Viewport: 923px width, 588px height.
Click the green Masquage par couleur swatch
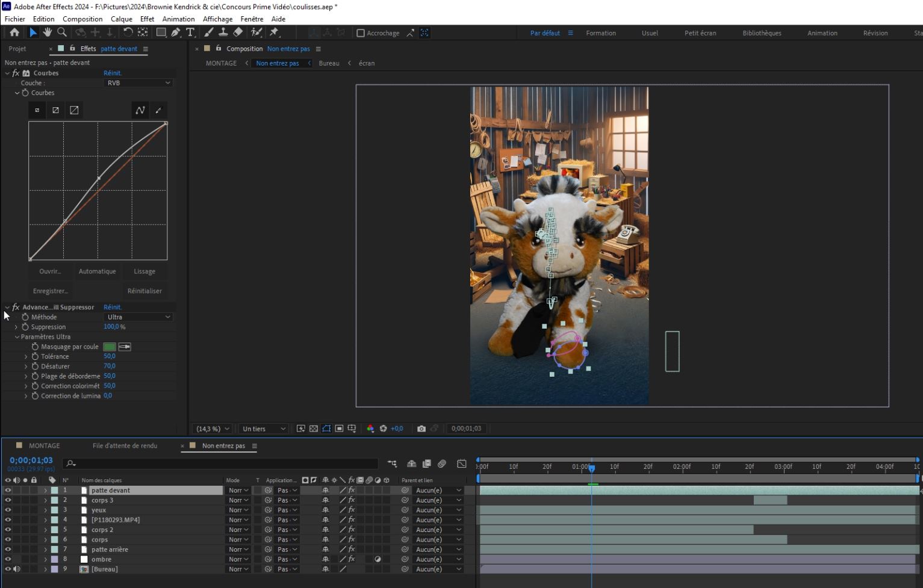coord(109,347)
